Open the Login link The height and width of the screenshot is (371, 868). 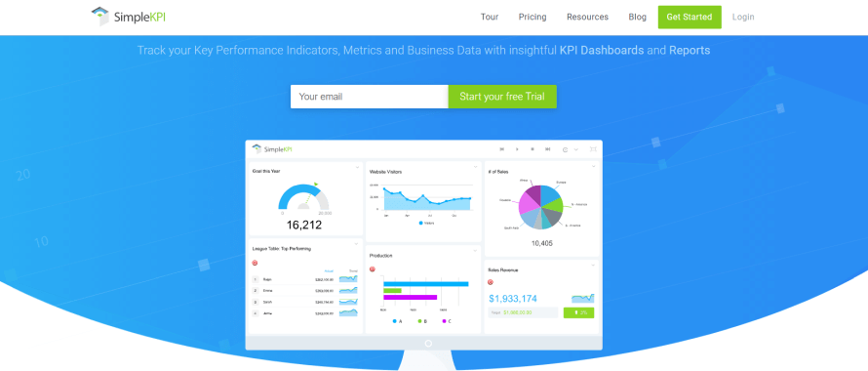(x=743, y=17)
